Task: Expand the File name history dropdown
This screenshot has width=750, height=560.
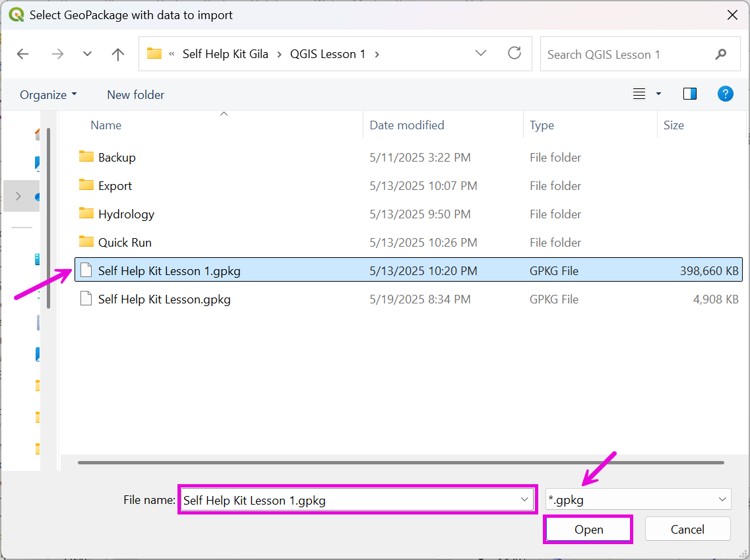Action: [x=525, y=500]
